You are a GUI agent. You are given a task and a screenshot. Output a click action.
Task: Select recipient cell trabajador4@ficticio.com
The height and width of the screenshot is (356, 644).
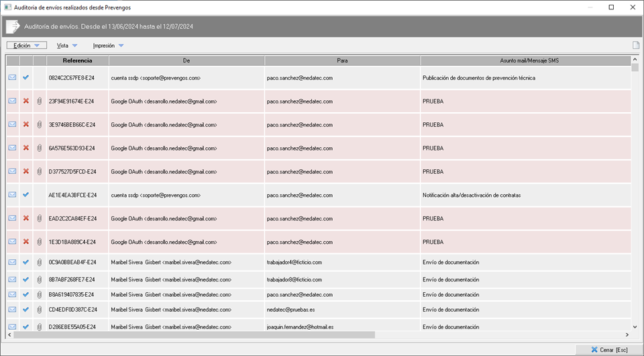click(294, 262)
